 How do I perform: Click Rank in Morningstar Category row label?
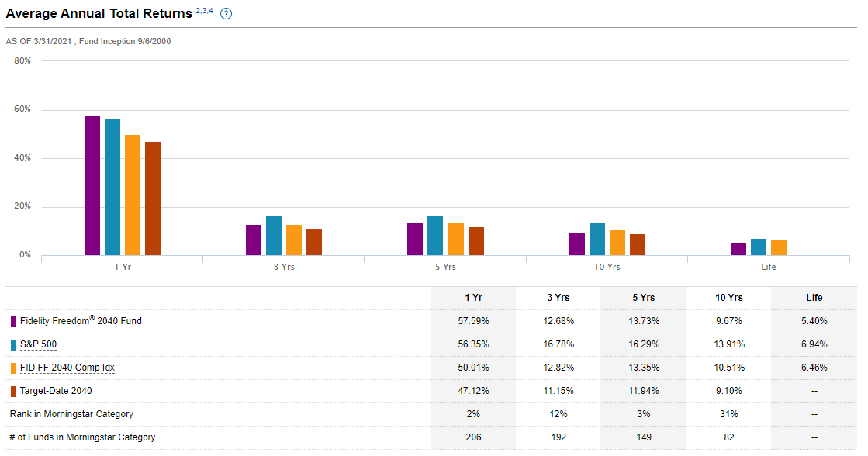[x=71, y=414]
